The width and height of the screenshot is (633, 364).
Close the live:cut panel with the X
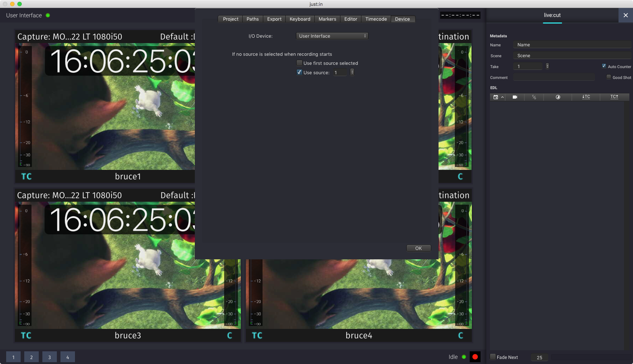[x=625, y=15]
